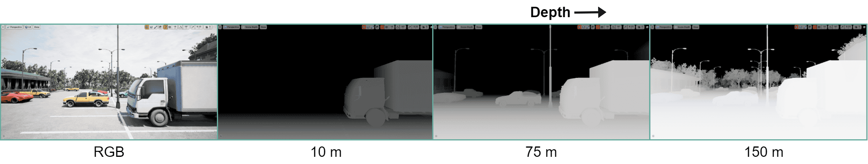Toggle grid snapping in the 150 m viewport
The height and width of the screenshot is (164, 868).
click(x=819, y=27)
